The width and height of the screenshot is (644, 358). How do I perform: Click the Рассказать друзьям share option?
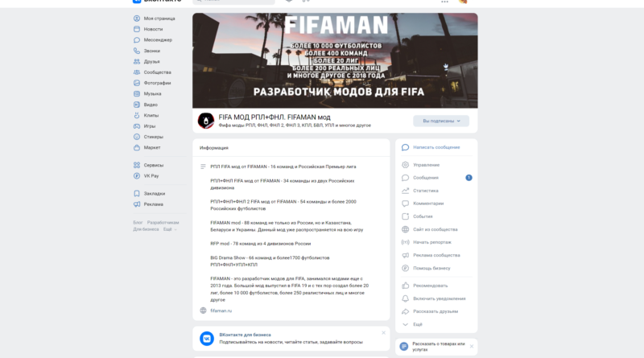click(436, 311)
